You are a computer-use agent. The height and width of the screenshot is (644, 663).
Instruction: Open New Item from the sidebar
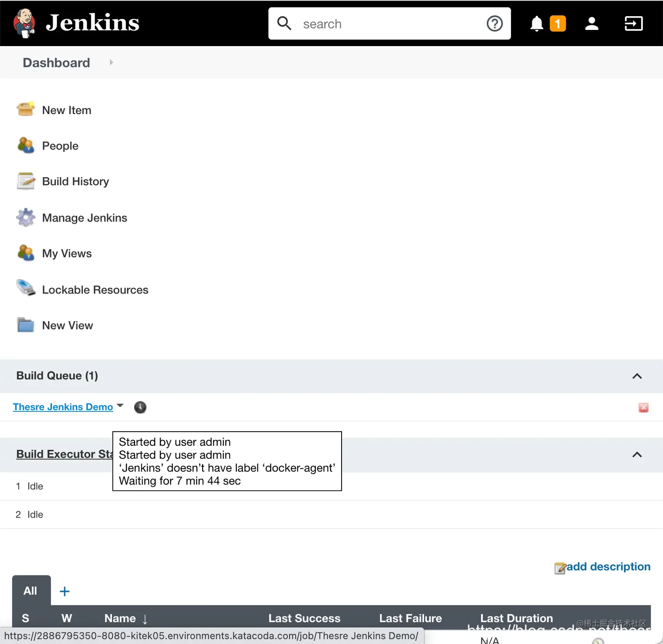click(x=67, y=110)
